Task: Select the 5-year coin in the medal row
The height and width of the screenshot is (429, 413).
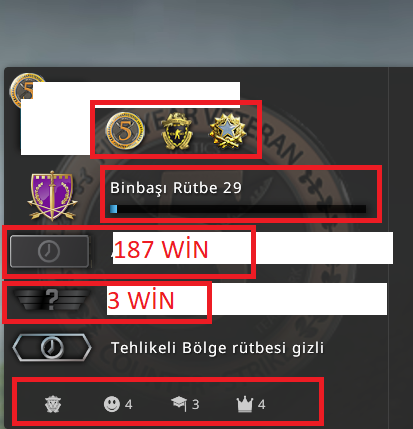Action: click(x=125, y=130)
